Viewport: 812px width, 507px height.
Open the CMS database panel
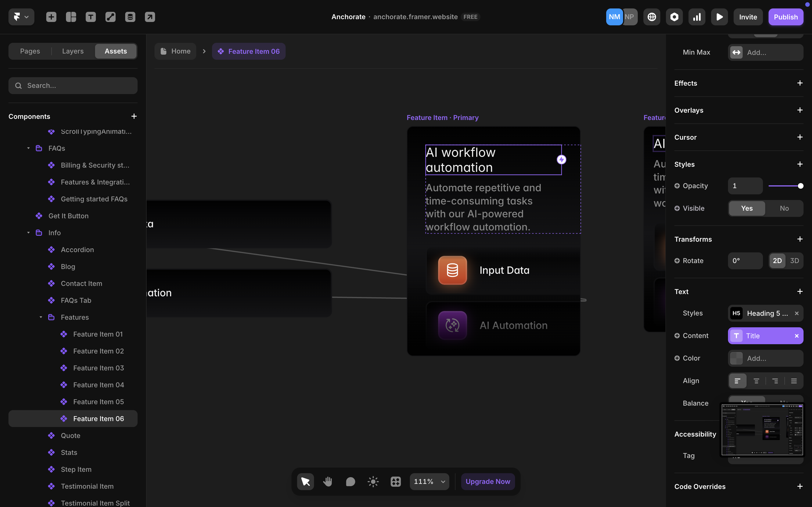point(130,17)
